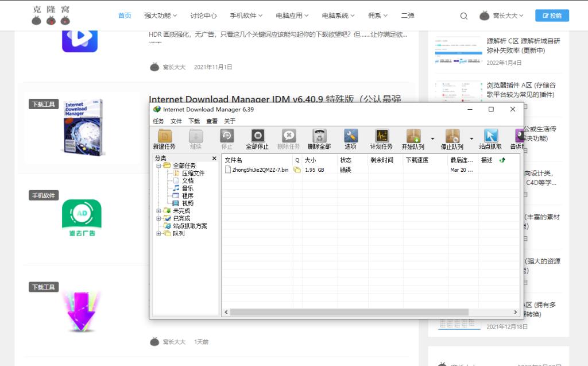Click the 开始队列 (start queue) icon

[x=413, y=139]
